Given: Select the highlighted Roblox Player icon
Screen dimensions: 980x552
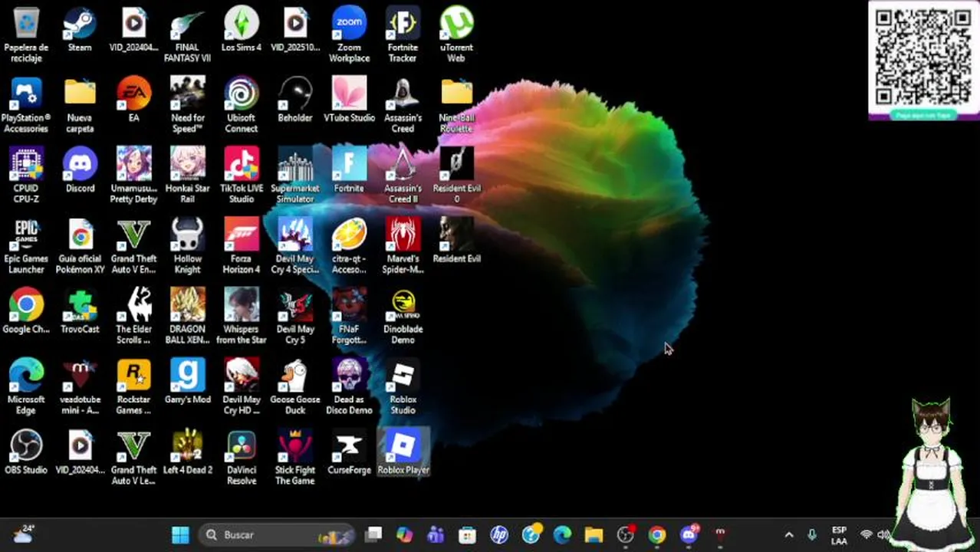Looking at the screenshot, I should tap(403, 453).
